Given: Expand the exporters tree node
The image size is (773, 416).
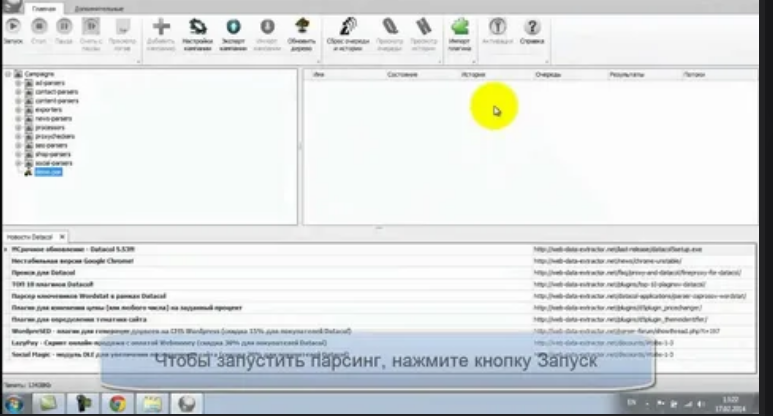Looking at the screenshot, I should (18, 109).
